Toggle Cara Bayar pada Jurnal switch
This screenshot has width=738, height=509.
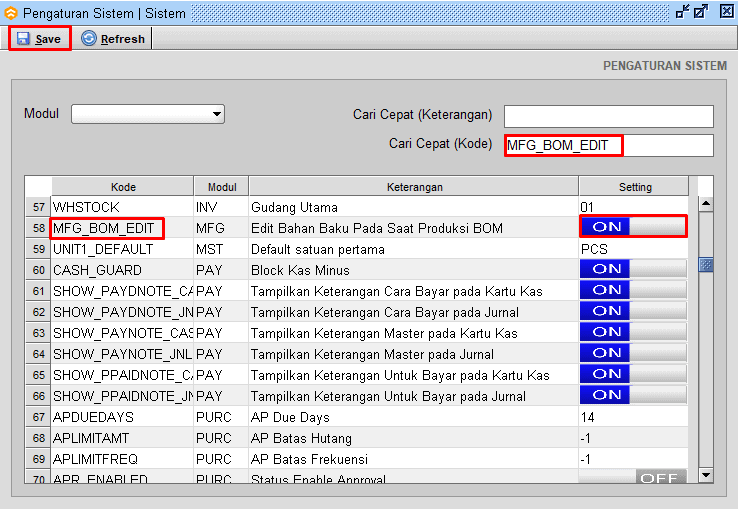[x=633, y=311]
